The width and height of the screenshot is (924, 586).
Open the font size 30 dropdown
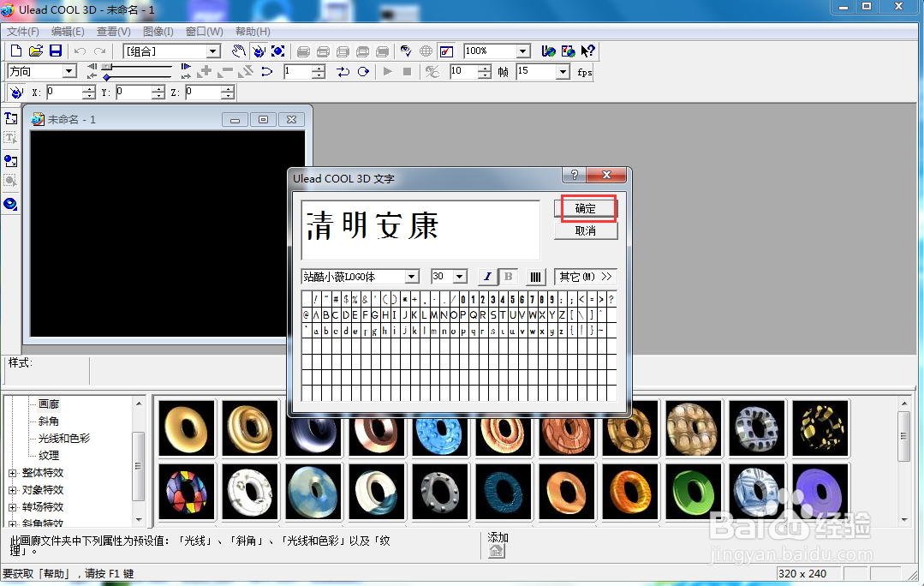(460, 277)
